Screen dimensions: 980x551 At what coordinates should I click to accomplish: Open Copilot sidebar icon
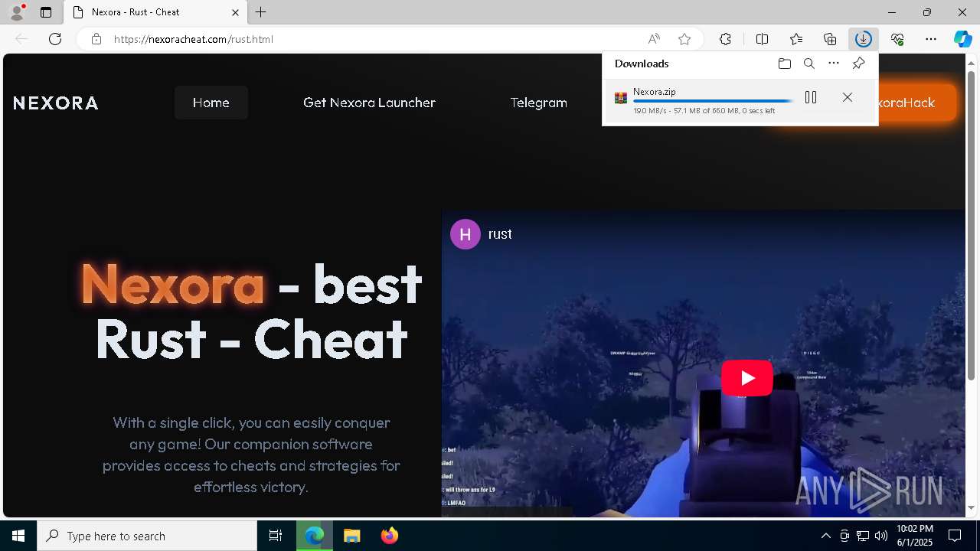point(962,39)
